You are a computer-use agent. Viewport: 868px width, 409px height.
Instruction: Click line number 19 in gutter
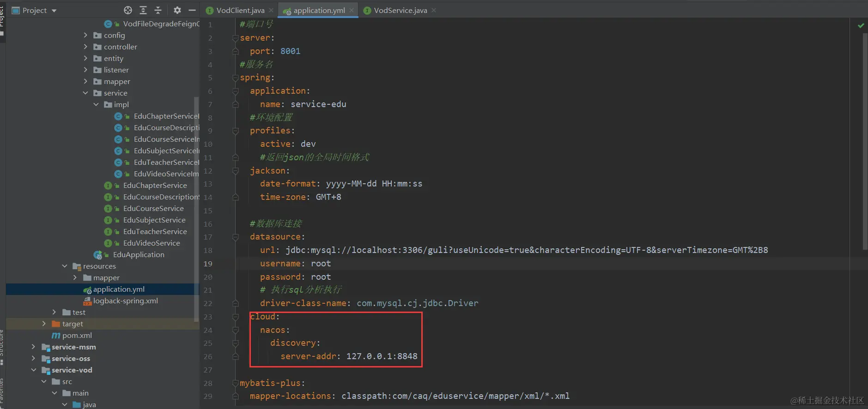(x=208, y=264)
